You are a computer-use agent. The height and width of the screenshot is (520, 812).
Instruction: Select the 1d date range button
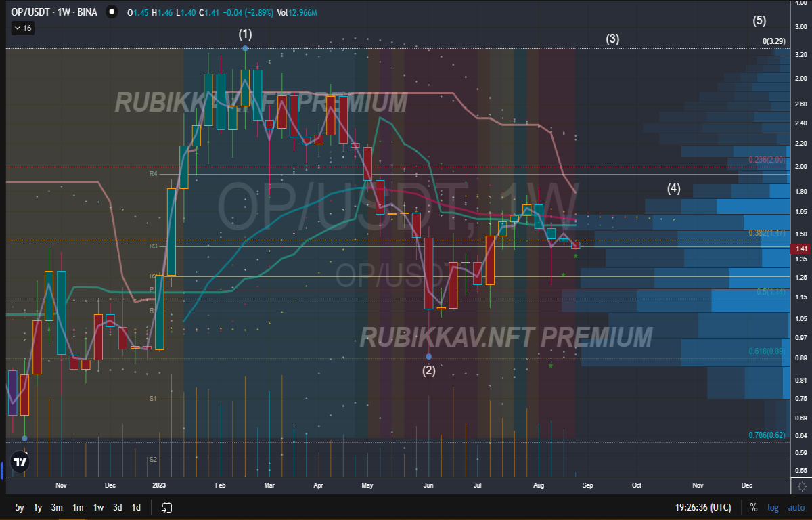[x=136, y=507]
